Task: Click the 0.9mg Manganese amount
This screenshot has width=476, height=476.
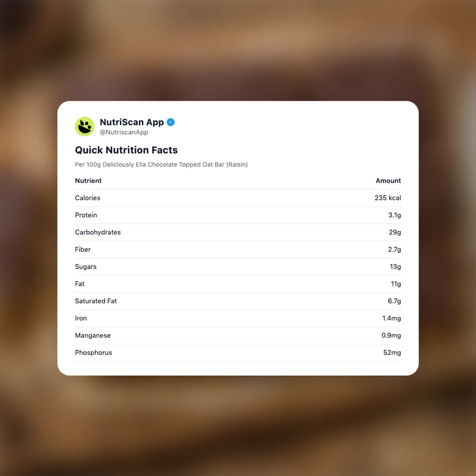Action: [x=391, y=335]
